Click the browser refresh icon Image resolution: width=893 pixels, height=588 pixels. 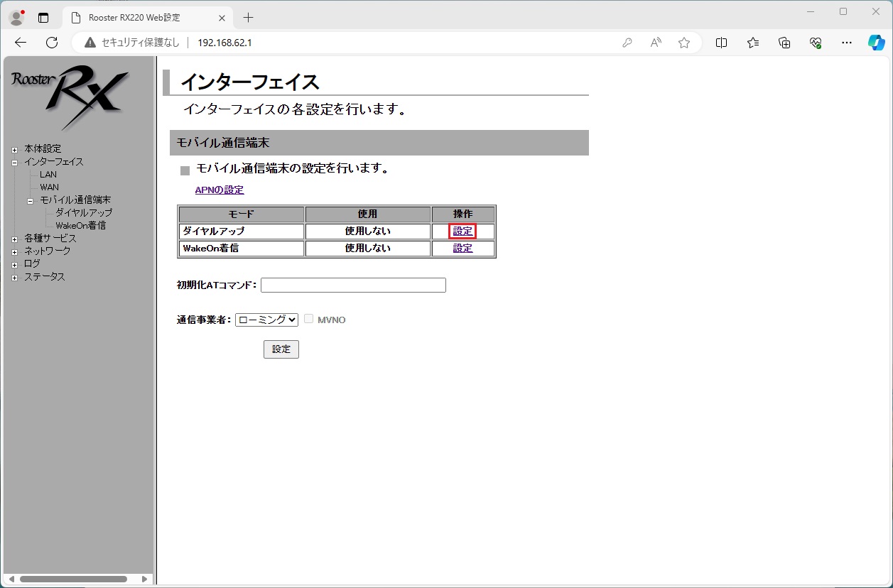tap(52, 43)
